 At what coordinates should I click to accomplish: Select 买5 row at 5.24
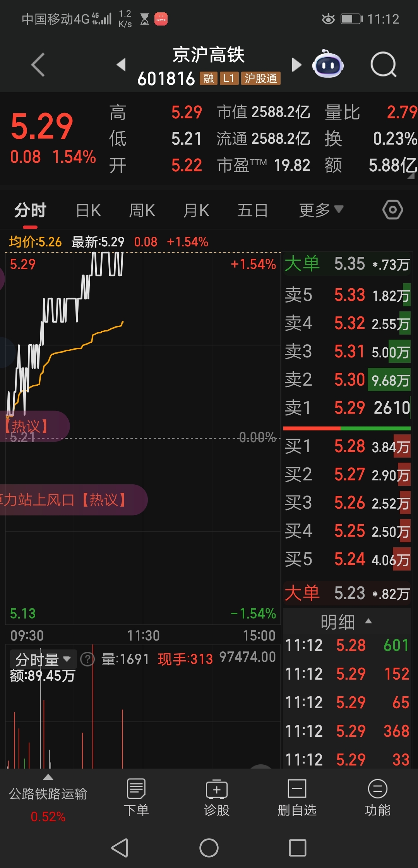[x=347, y=559]
